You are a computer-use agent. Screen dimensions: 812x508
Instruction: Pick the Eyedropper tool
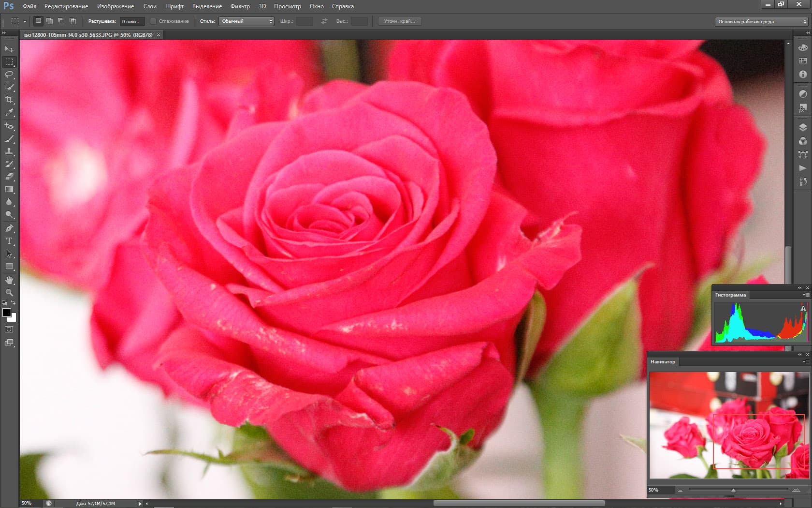point(9,112)
